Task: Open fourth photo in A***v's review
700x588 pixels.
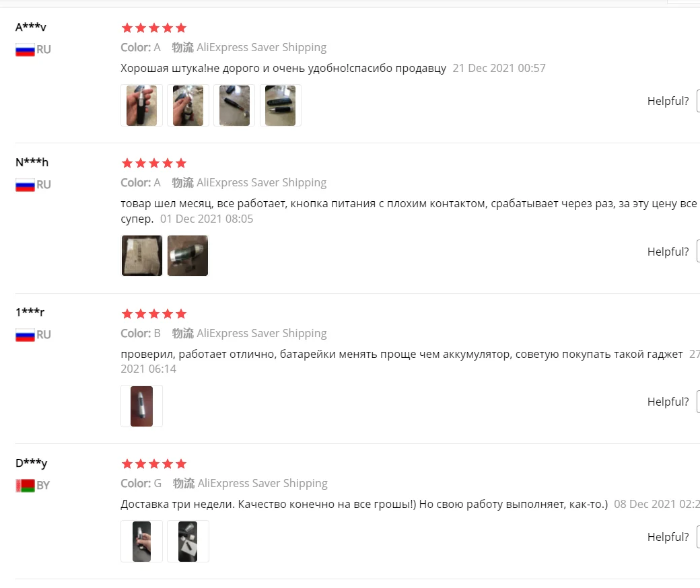Action: (x=281, y=105)
